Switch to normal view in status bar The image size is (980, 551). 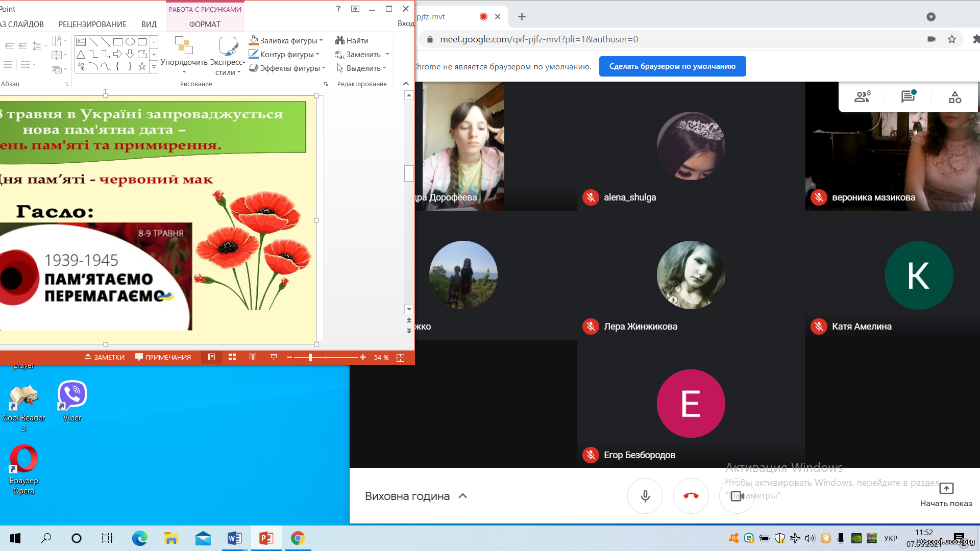[211, 357]
